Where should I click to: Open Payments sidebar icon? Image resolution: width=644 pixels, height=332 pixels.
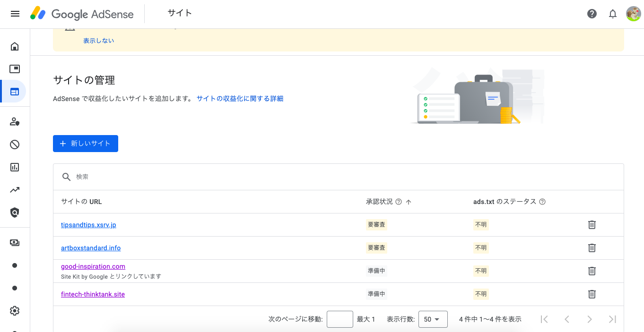(x=15, y=243)
